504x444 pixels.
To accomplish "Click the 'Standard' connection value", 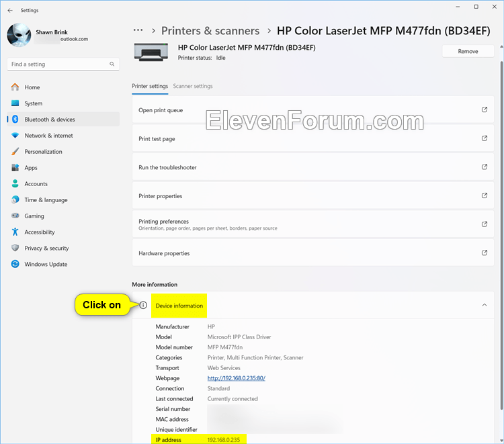I will coord(218,388).
